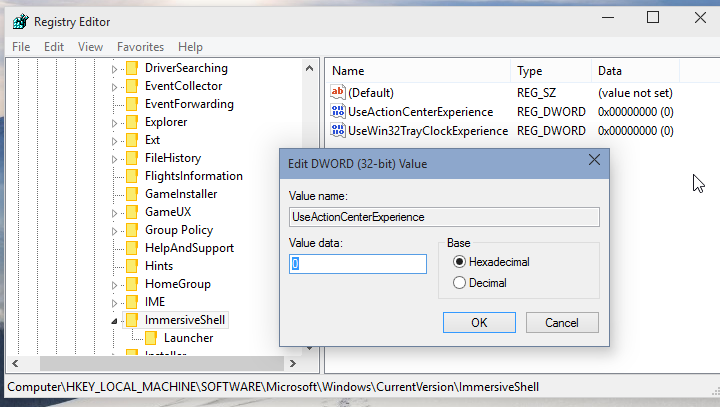Click the IME folder icon
The height and width of the screenshot is (407, 720).
click(132, 302)
